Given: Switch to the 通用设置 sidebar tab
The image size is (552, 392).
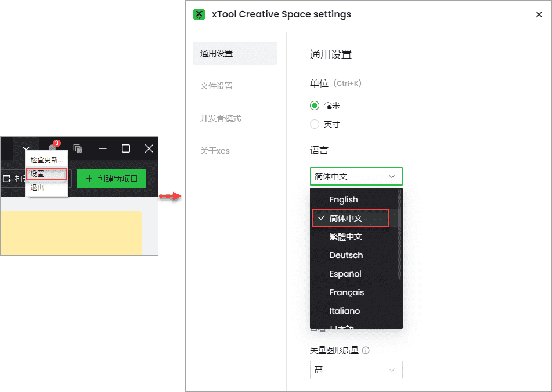Looking at the screenshot, I should [x=235, y=53].
